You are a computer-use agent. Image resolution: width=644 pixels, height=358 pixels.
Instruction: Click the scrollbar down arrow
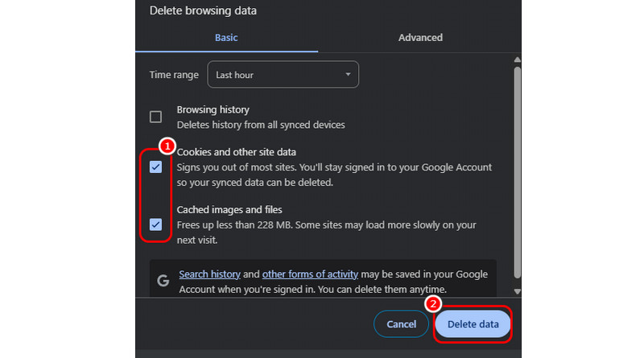[x=518, y=290]
